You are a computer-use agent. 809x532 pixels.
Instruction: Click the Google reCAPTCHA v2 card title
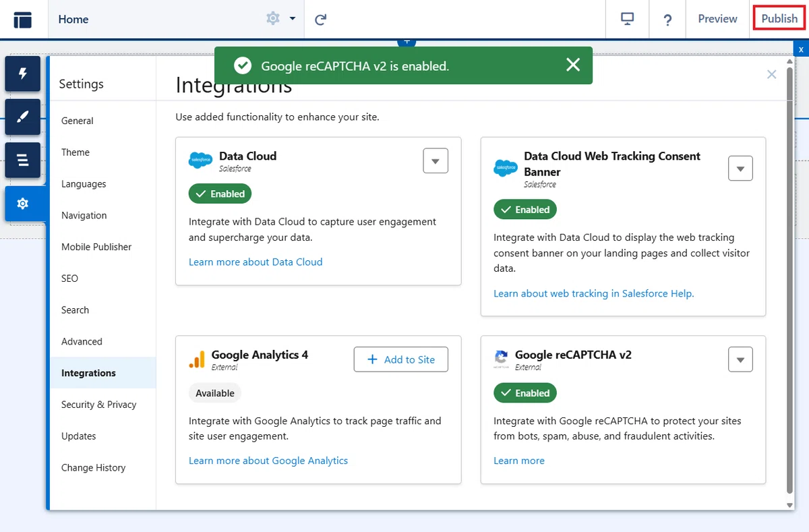[x=573, y=355]
